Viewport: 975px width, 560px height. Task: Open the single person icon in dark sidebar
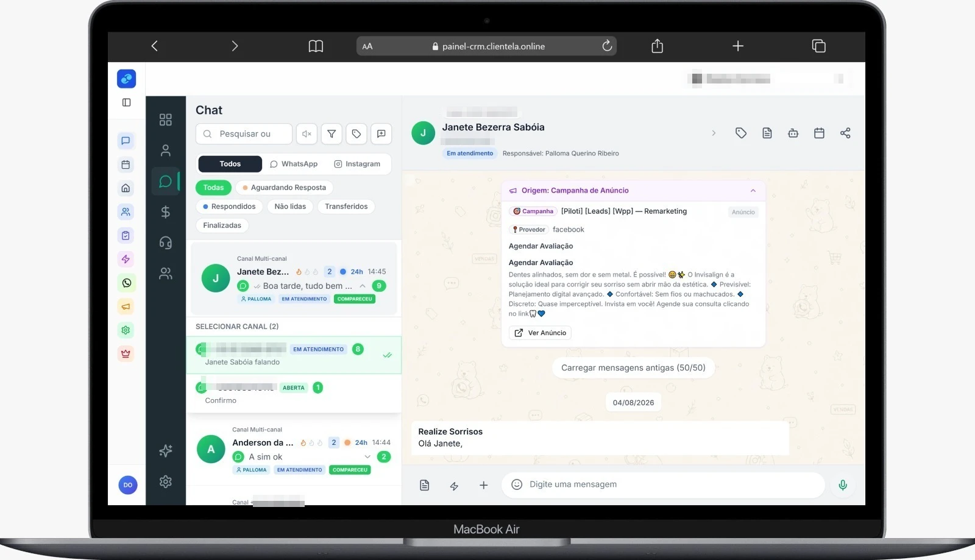coord(165,151)
